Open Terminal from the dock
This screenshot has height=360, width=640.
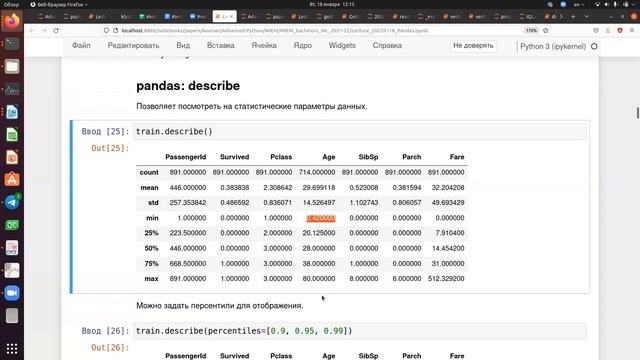(12, 43)
